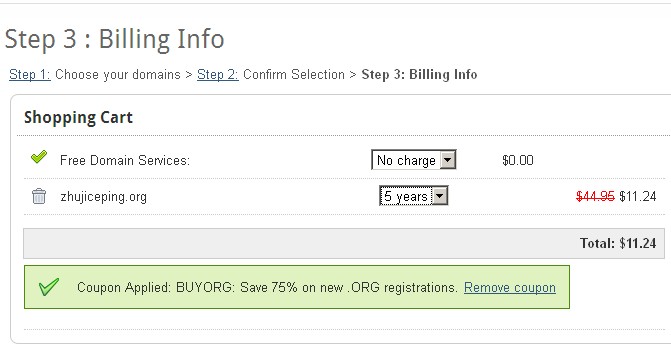
Task: Click the trash icon beside zhujiceping.org
Action: [x=39, y=196]
